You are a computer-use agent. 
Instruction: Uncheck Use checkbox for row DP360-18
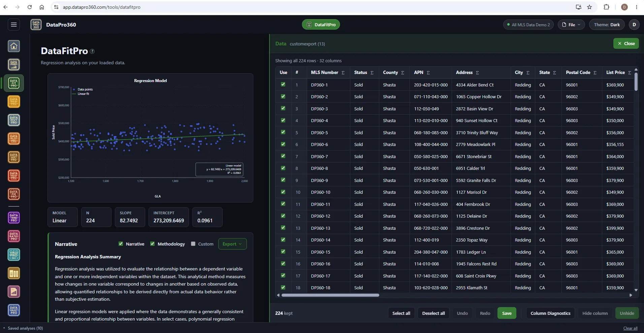(x=283, y=287)
